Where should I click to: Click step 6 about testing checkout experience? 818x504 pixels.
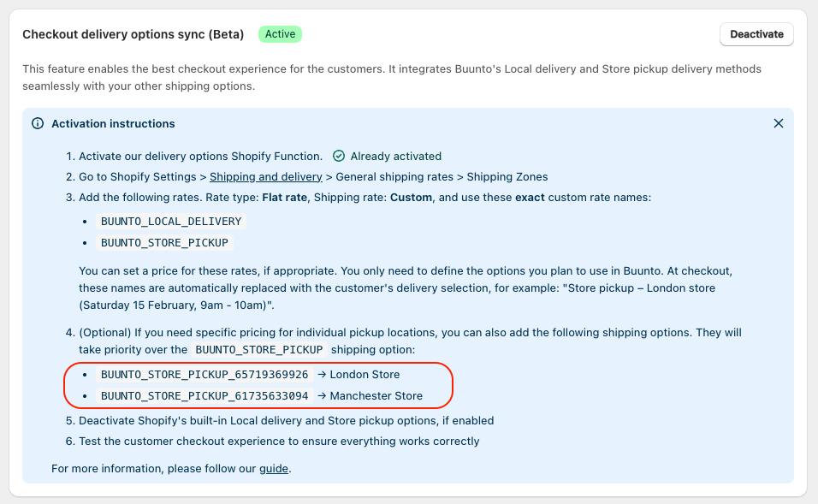click(x=279, y=441)
